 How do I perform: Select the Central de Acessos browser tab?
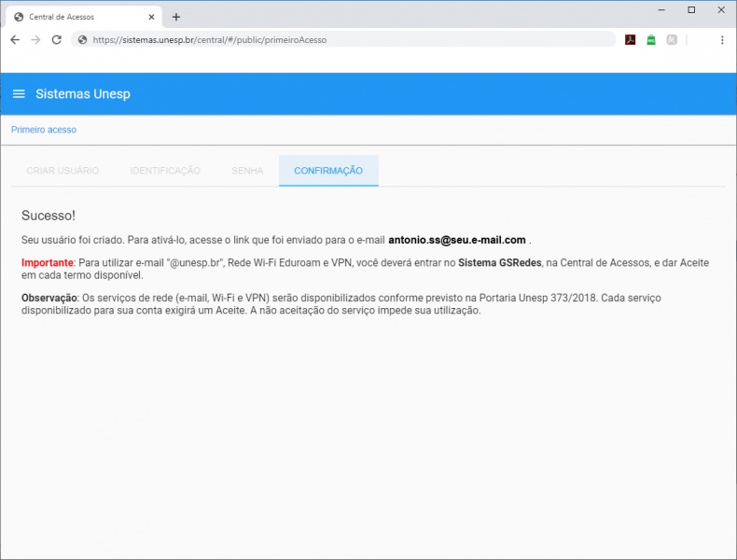point(84,17)
